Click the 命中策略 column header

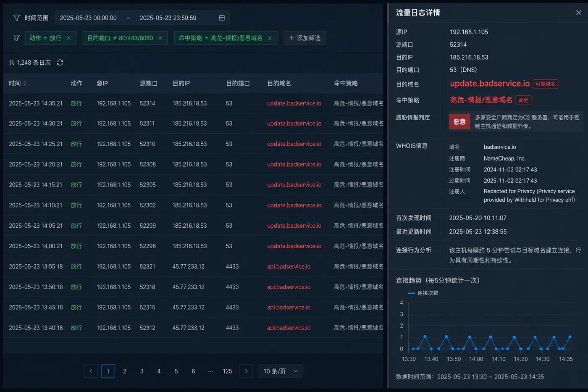pos(346,83)
